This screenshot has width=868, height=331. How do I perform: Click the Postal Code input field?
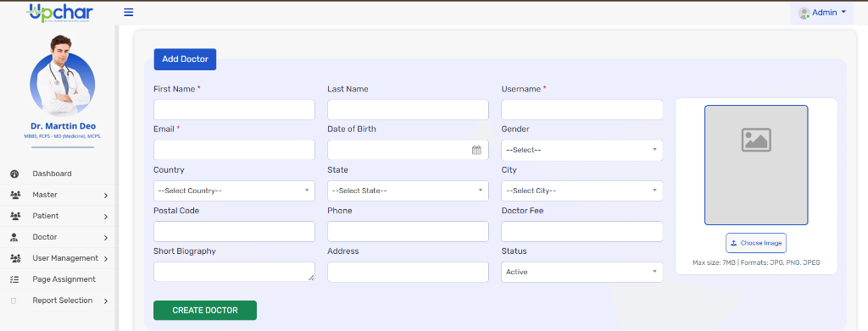234,232
